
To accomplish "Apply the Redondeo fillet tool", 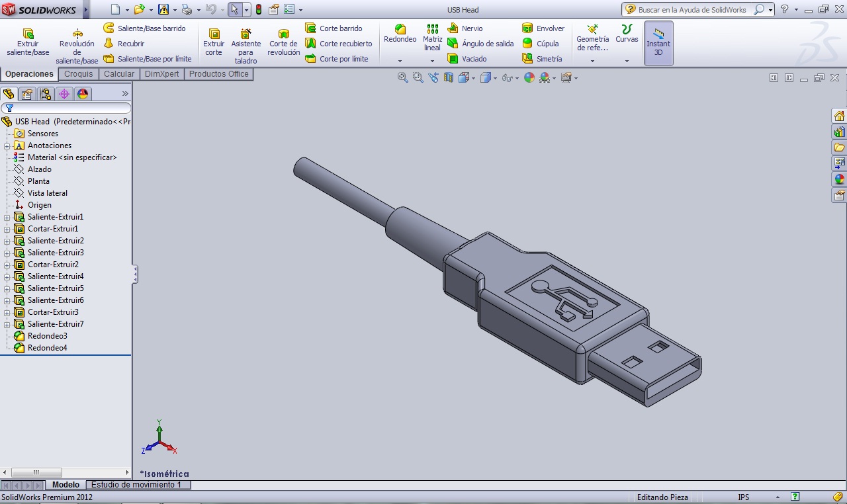I will coord(400,34).
